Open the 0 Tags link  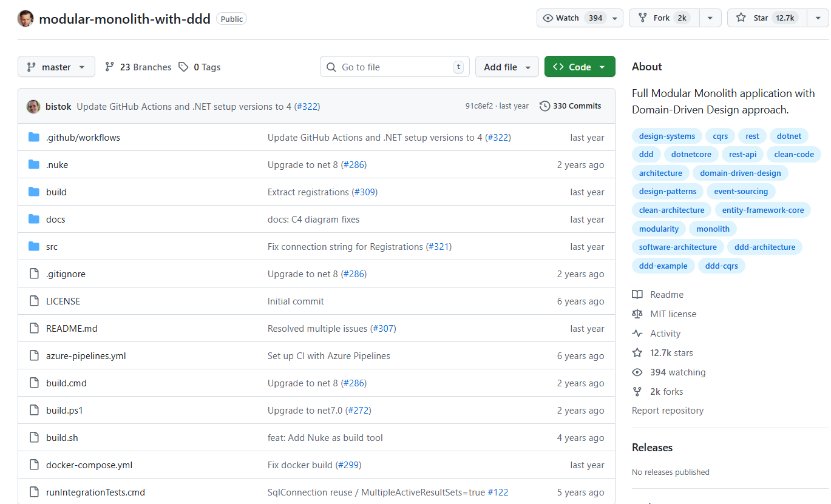[x=200, y=67]
